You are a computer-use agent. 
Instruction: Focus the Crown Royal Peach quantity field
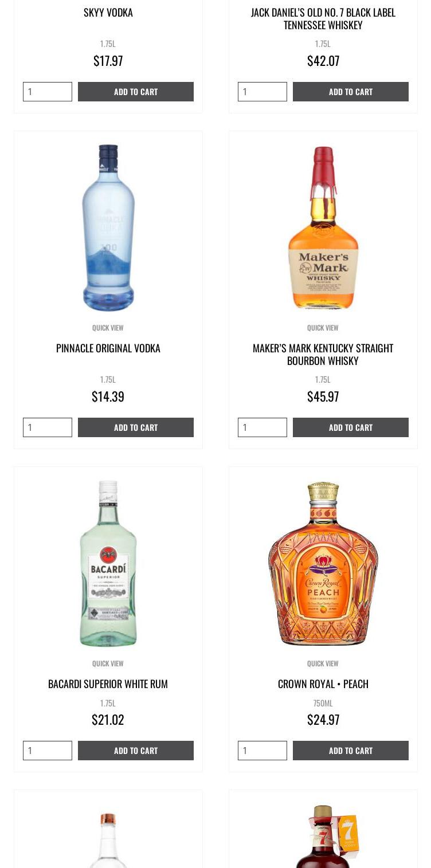tap(262, 751)
